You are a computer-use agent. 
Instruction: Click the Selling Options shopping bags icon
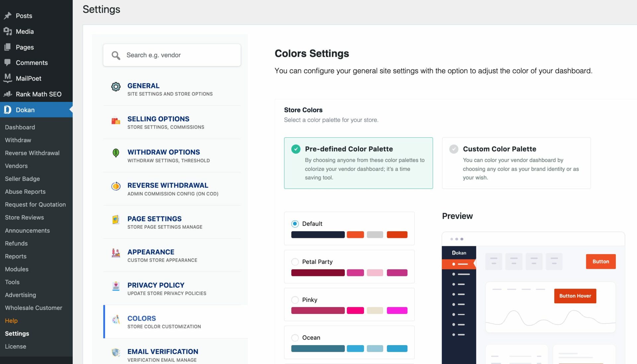(x=116, y=120)
